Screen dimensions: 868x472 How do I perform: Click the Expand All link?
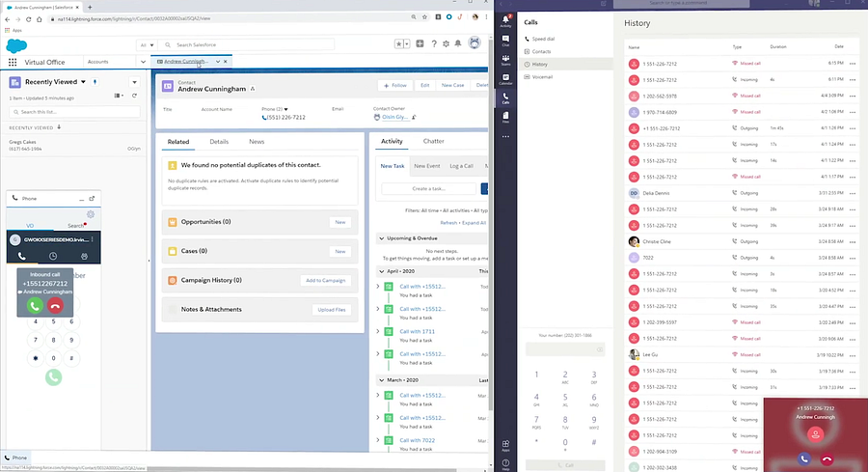pyautogui.click(x=474, y=223)
